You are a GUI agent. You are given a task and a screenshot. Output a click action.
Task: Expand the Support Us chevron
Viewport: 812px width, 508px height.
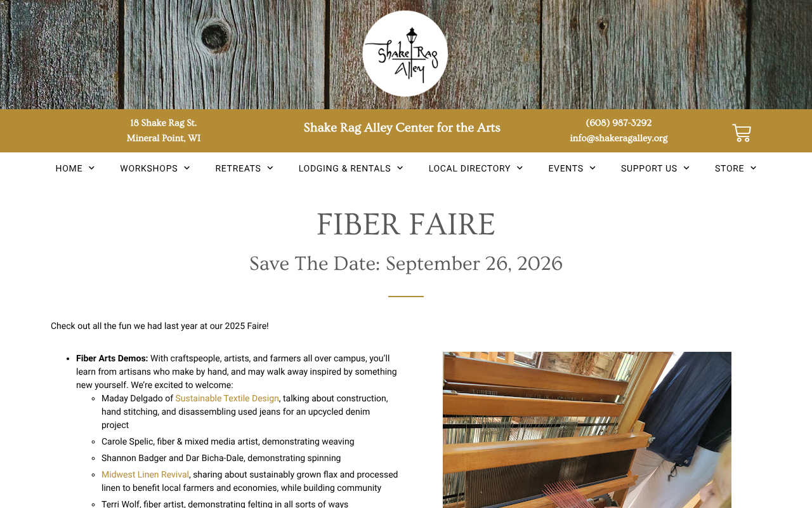[x=686, y=168]
